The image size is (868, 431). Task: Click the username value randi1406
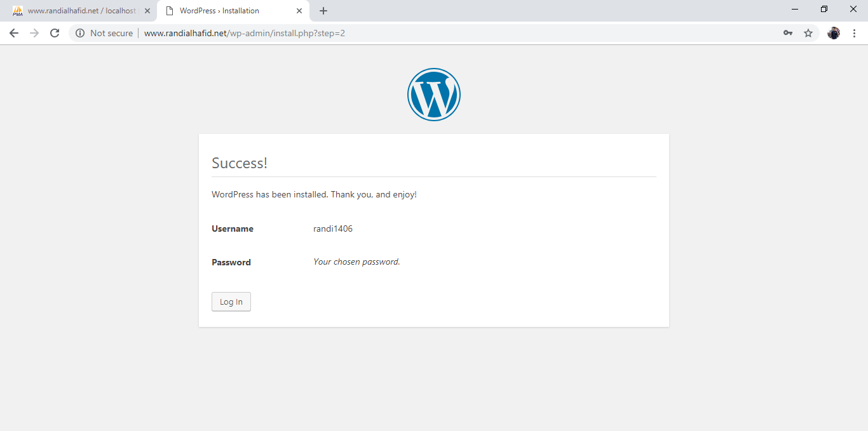click(333, 229)
